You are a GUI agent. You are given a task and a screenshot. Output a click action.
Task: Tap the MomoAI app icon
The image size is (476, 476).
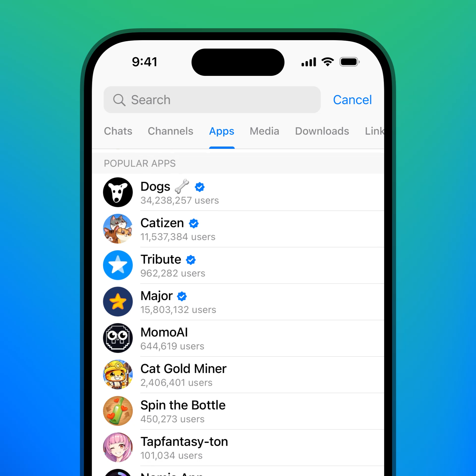(118, 338)
